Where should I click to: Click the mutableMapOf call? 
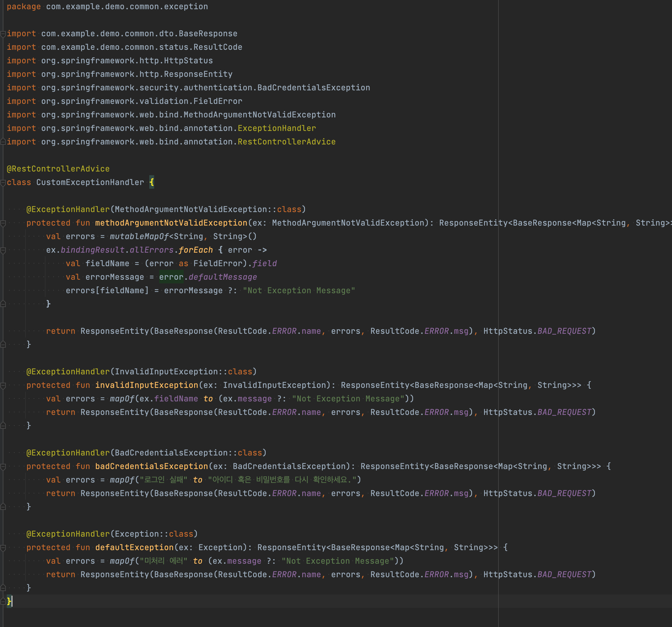coord(139,236)
